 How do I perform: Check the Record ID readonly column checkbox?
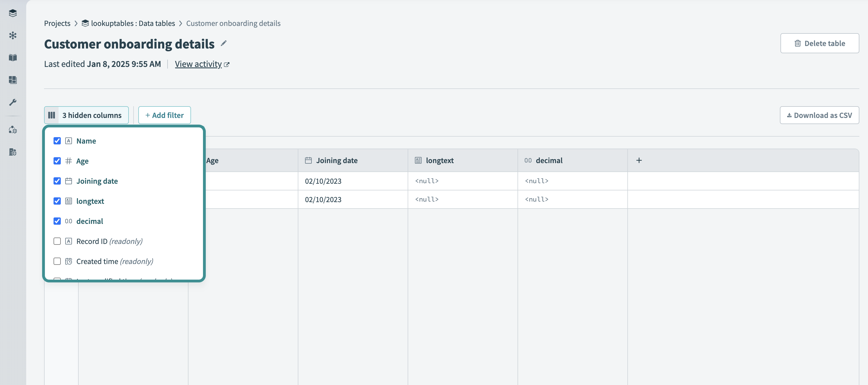point(57,241)
